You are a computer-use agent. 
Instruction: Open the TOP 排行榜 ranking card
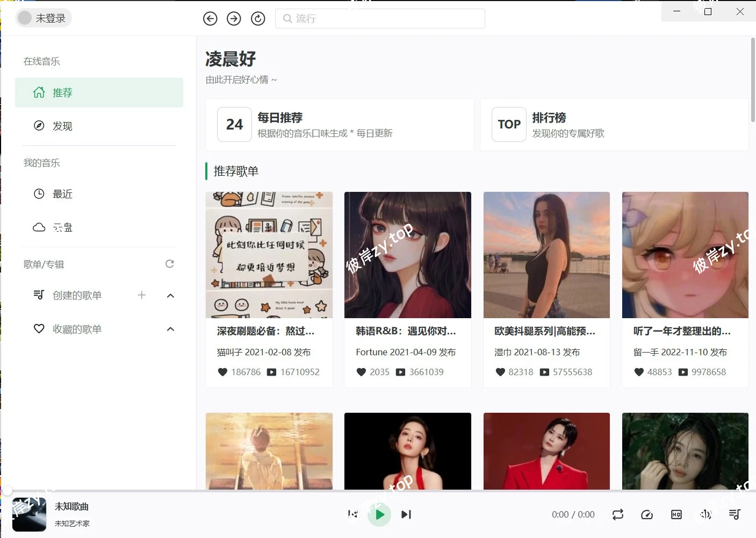[x=614, y=125]
